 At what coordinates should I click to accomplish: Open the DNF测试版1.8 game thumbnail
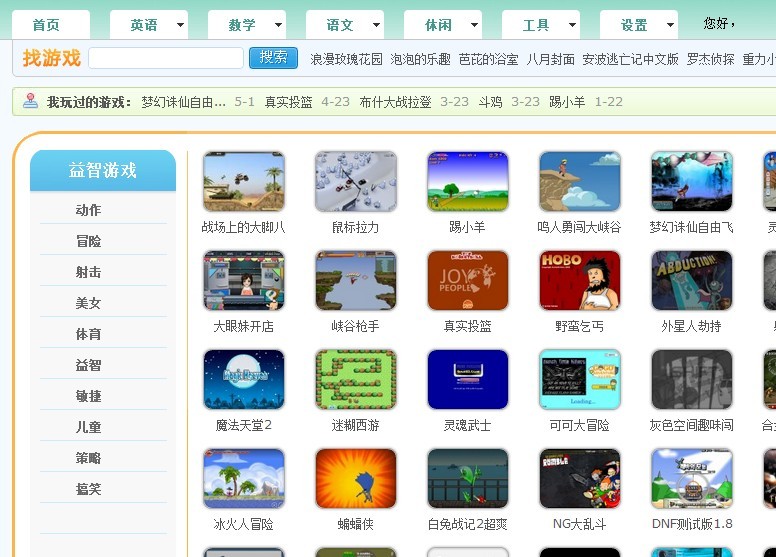point(692,479)
